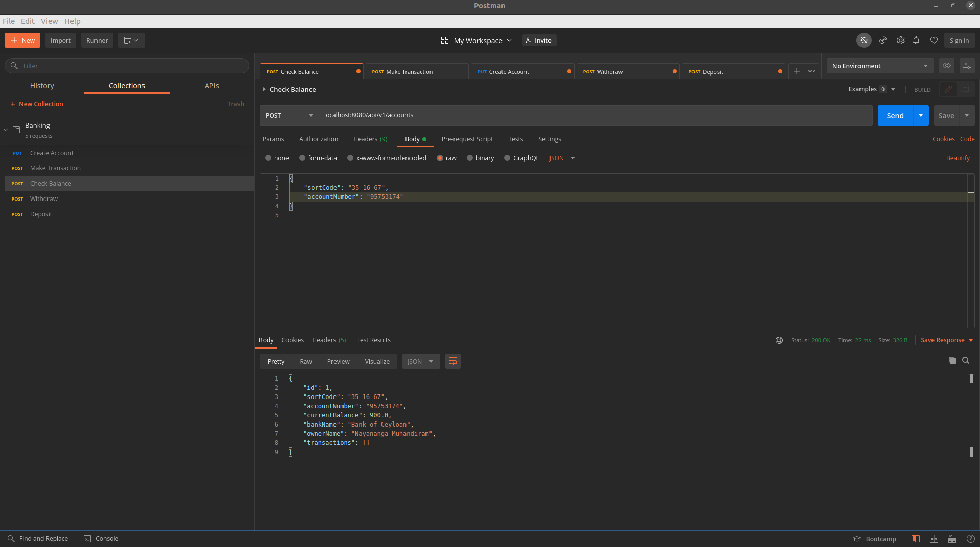Open the request Headers (9) tab
980x547 pixels.
370,139
